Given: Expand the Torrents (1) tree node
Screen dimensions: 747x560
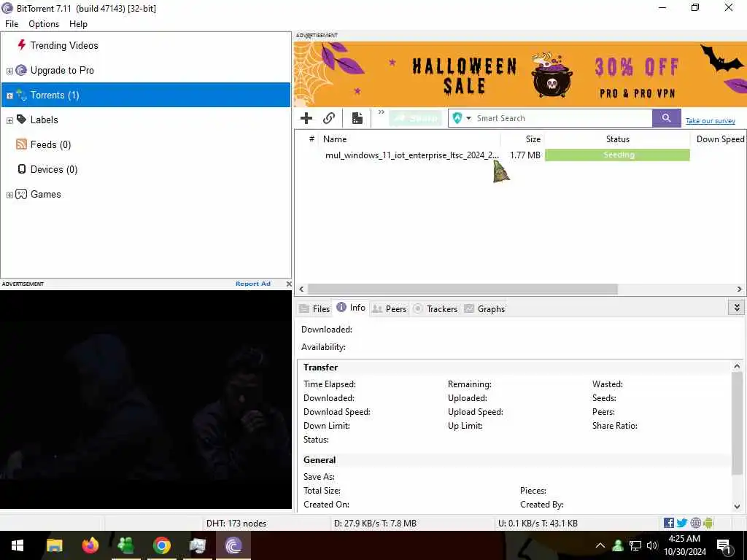Looking at the screenshot, I should click(9, 96).
